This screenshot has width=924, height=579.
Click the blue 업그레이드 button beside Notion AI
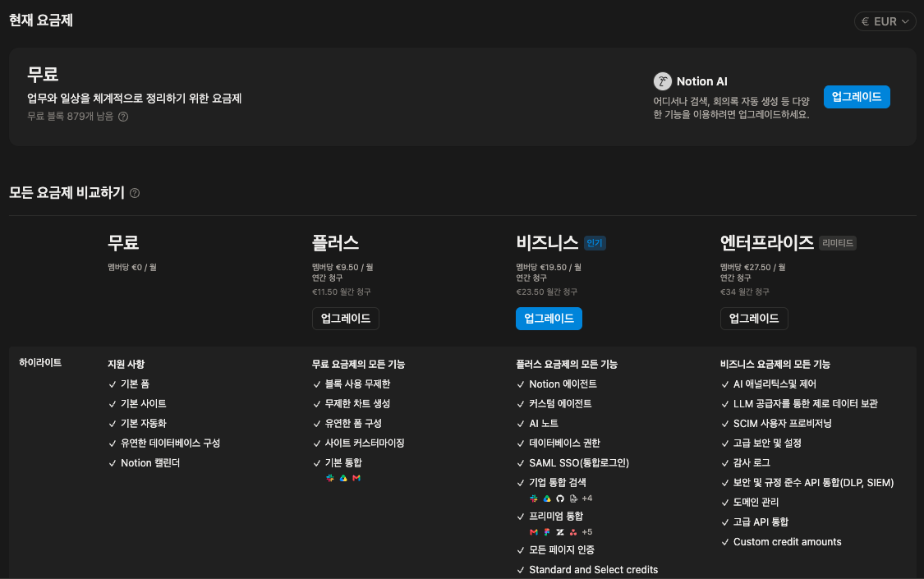click(x=856, y=97)
